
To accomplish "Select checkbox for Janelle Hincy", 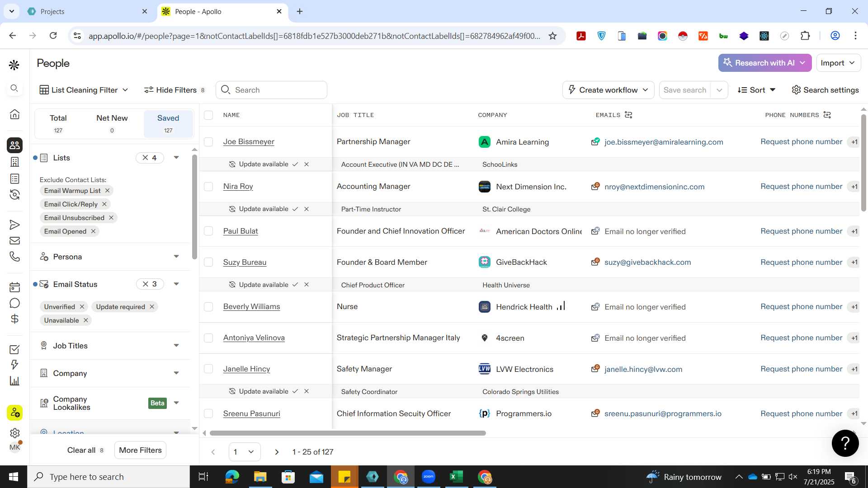I will [x=208, y=369].
